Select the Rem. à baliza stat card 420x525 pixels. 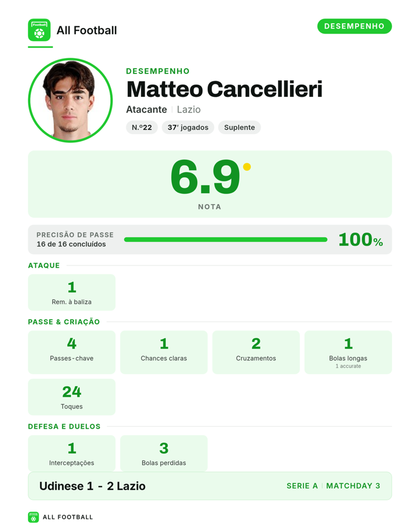coord(72,292)
